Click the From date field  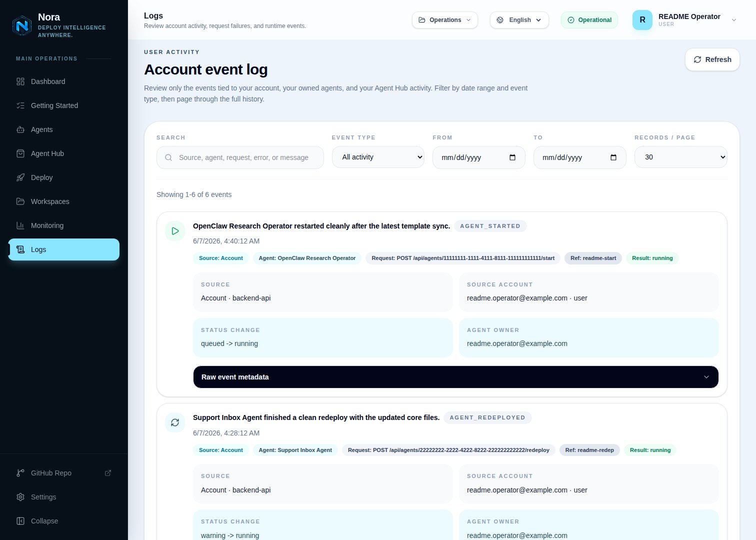(x=479, y=157)
